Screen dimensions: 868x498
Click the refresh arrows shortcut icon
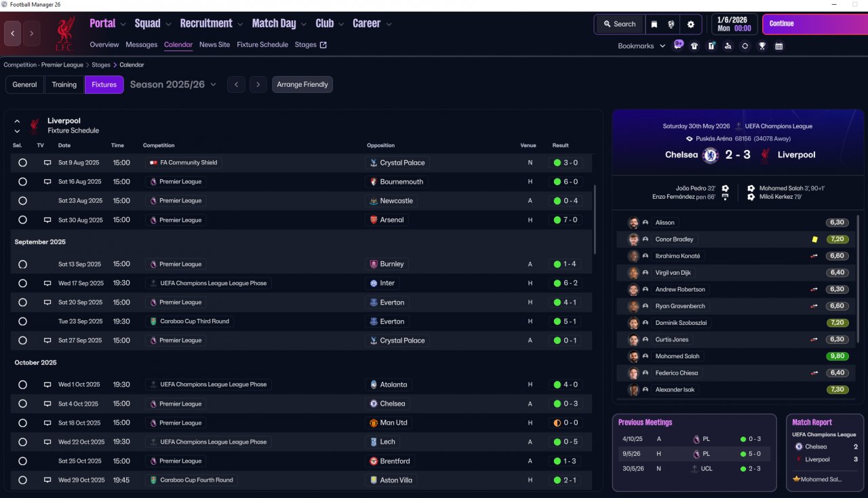[x=745, y=46]
